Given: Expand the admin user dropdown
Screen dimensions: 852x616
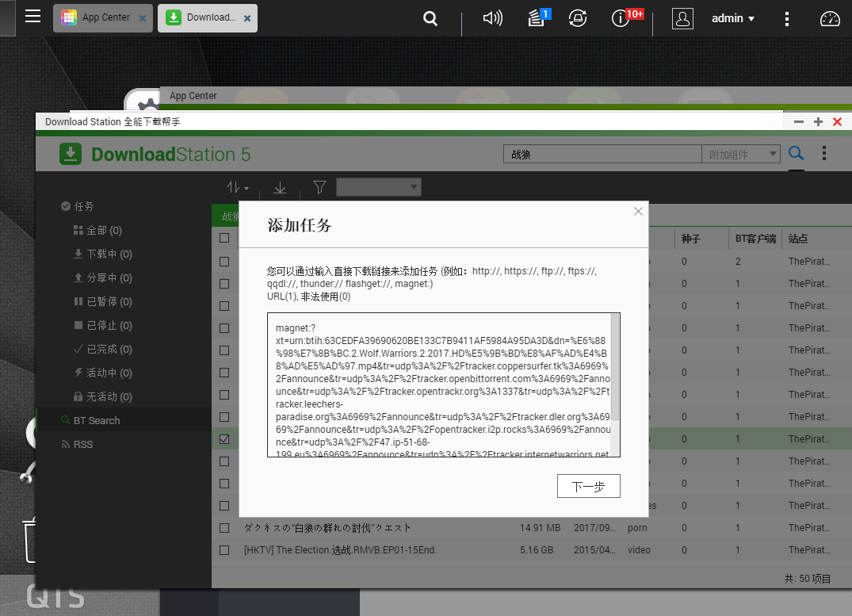Looking at the screenshot, I should click(733, 18).
